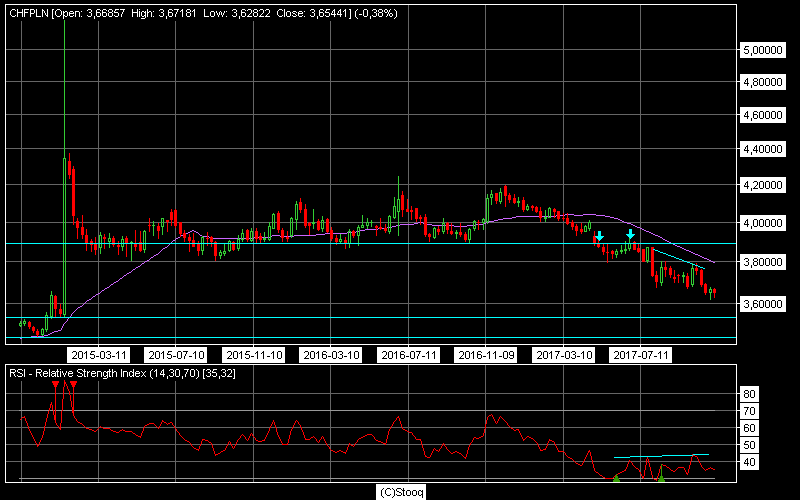This screenshot has height=500, width=800.
Task: Click the RSI 60 level label
Action: click(x=749, y=428)
